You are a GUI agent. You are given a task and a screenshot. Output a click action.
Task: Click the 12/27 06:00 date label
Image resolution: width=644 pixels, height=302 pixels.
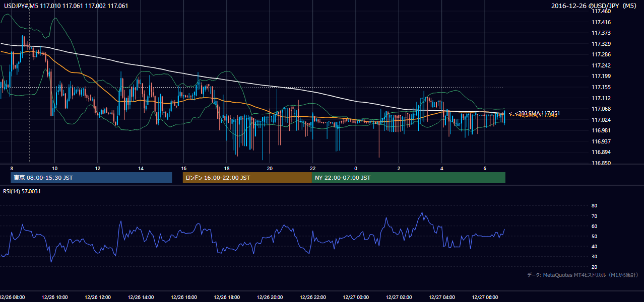485,297
